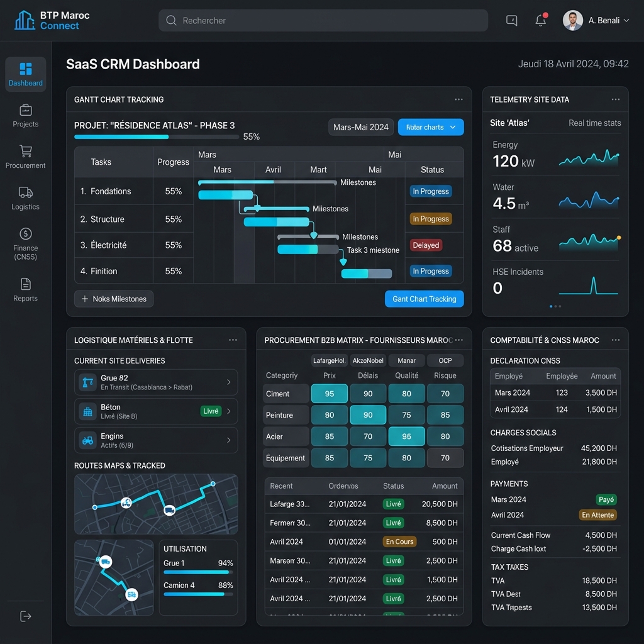Viewport: 644px width, 644px height.
Task: Open Logistique Matériels & Flotte options menu
Action: [233, 340]
